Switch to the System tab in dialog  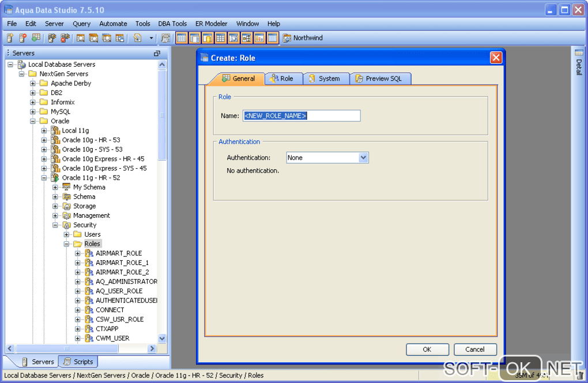pos(326,79)
